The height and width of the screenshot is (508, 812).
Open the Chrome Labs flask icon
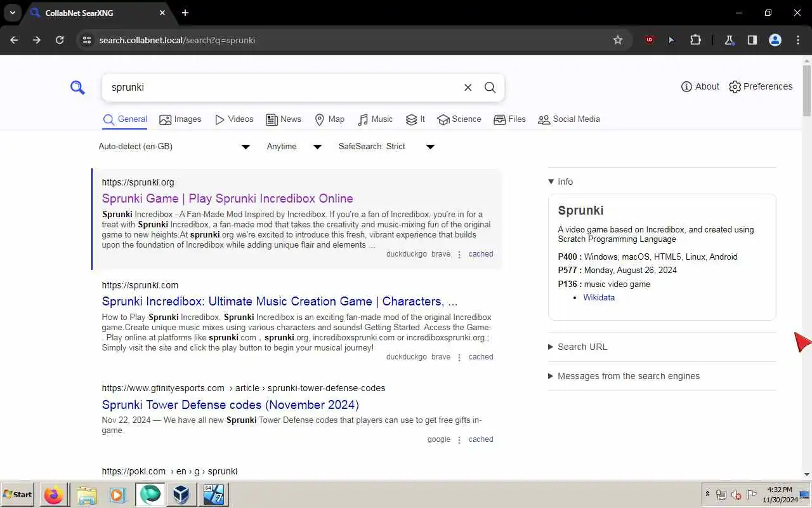[x=730, y=40]
